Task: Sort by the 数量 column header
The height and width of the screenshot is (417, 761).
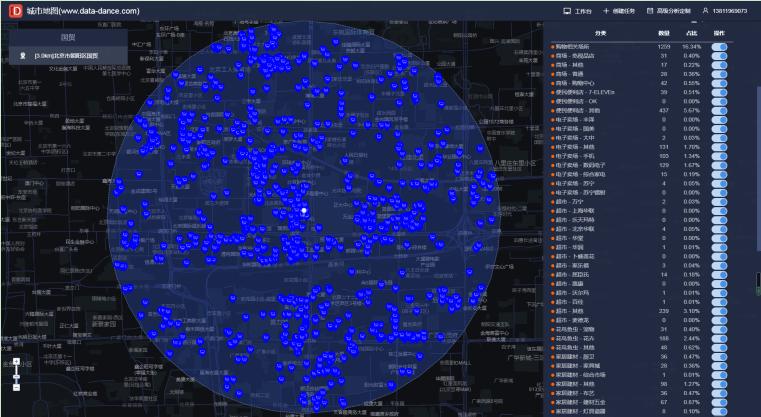Action: [663, 34]
